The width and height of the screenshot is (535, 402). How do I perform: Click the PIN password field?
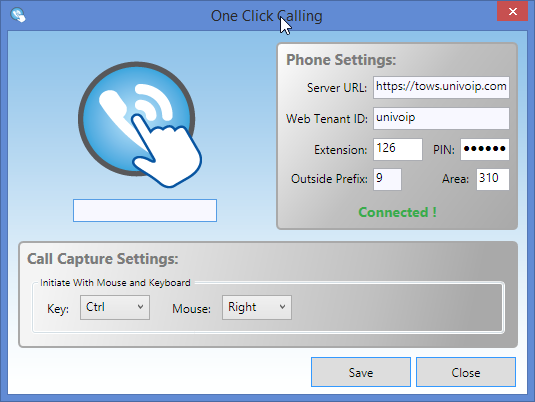[485, 149]
